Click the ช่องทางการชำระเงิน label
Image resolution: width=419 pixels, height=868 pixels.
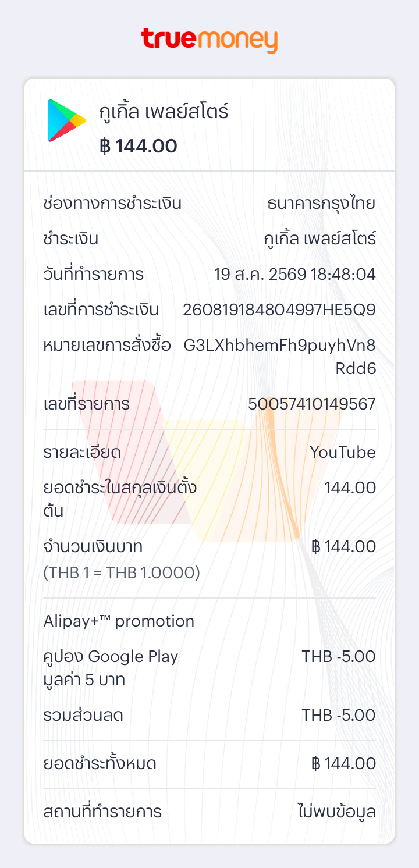tap(112, 204)
